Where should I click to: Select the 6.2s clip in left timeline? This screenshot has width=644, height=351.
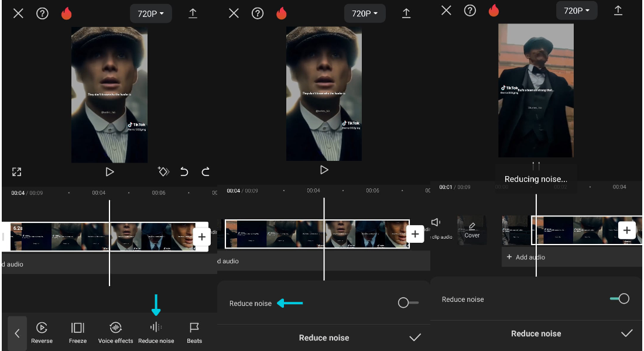point(105,237)
